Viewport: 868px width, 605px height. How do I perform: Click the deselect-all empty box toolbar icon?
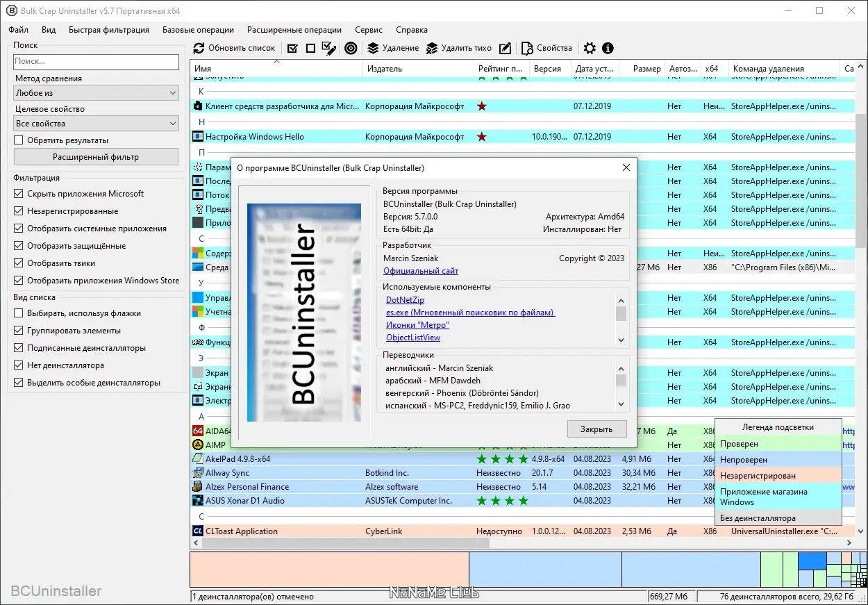tap(310, 48)
